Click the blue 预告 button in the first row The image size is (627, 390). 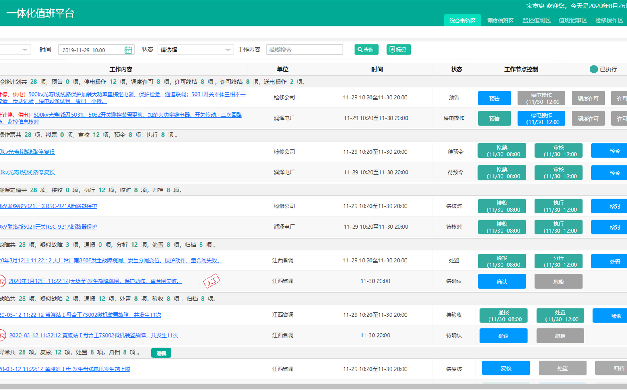[x=494, y=98]
